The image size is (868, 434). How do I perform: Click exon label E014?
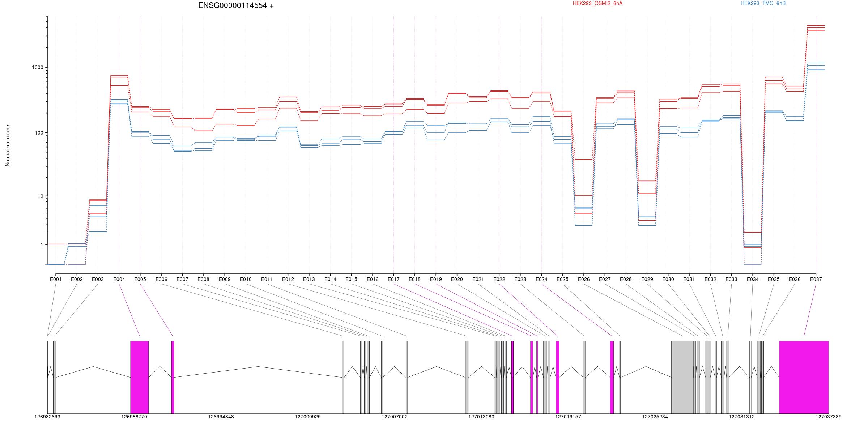point(330,279)
